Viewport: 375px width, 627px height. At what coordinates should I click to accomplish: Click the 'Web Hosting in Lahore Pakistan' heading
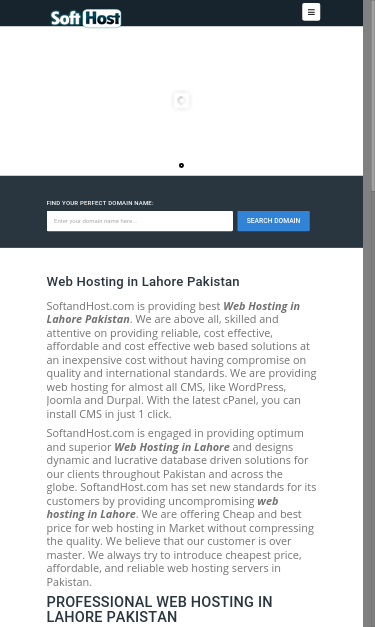click(x=143, y=282)
